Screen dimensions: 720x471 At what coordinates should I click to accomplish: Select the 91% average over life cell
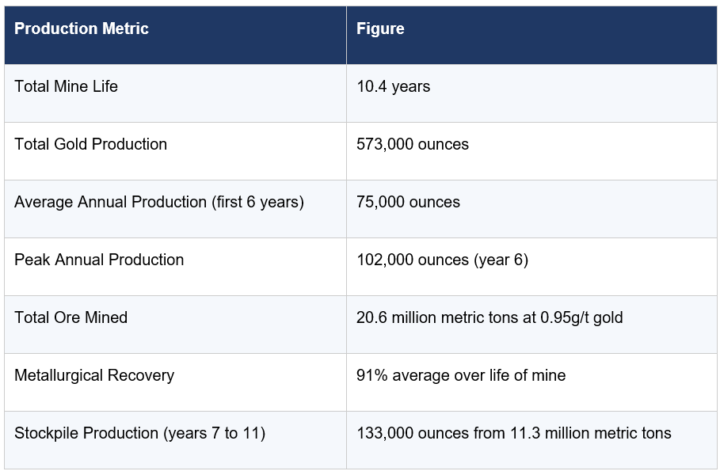pos(532,382)
